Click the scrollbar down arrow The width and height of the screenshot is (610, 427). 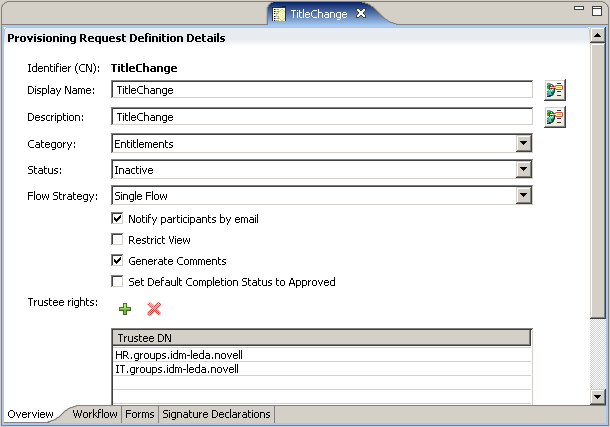click(597, 397)
